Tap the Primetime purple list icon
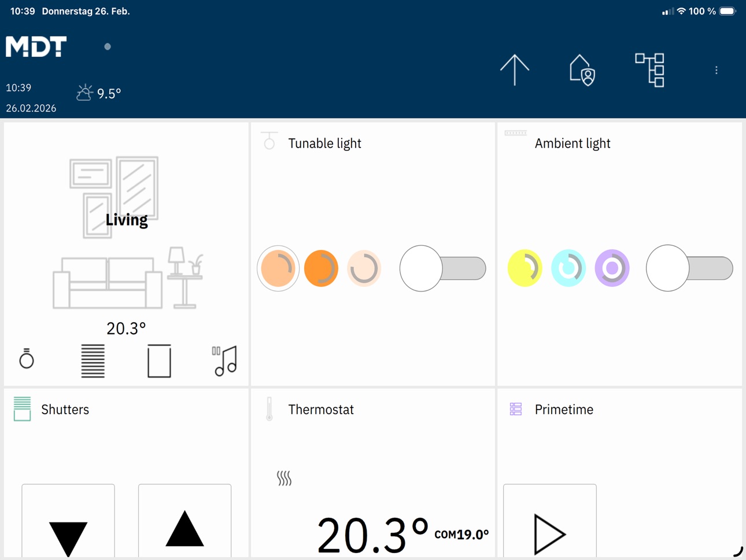The image size is (746, 560). (515, 409)
